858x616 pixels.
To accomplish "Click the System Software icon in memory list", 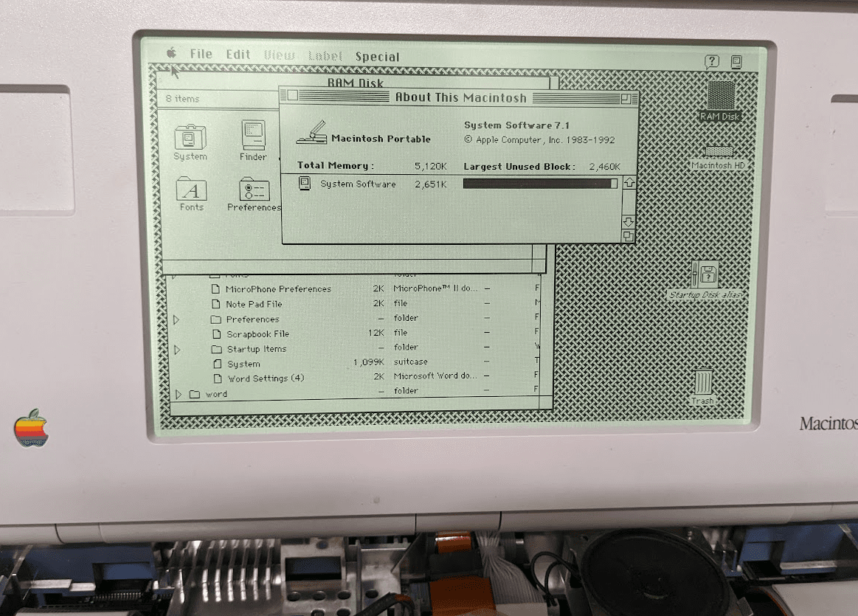I will 305,183.
